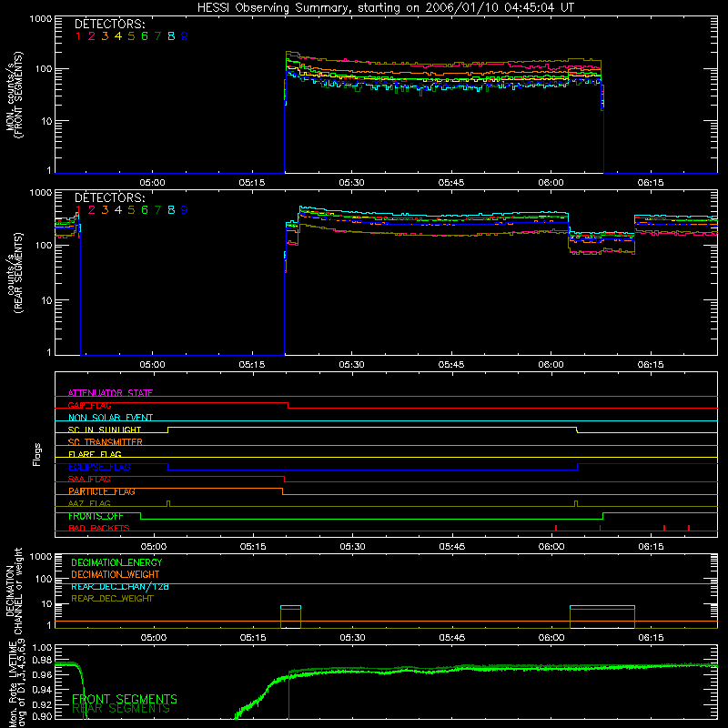
Task: Select green detector 6 in front segments legend
Action: coord(145,36)
